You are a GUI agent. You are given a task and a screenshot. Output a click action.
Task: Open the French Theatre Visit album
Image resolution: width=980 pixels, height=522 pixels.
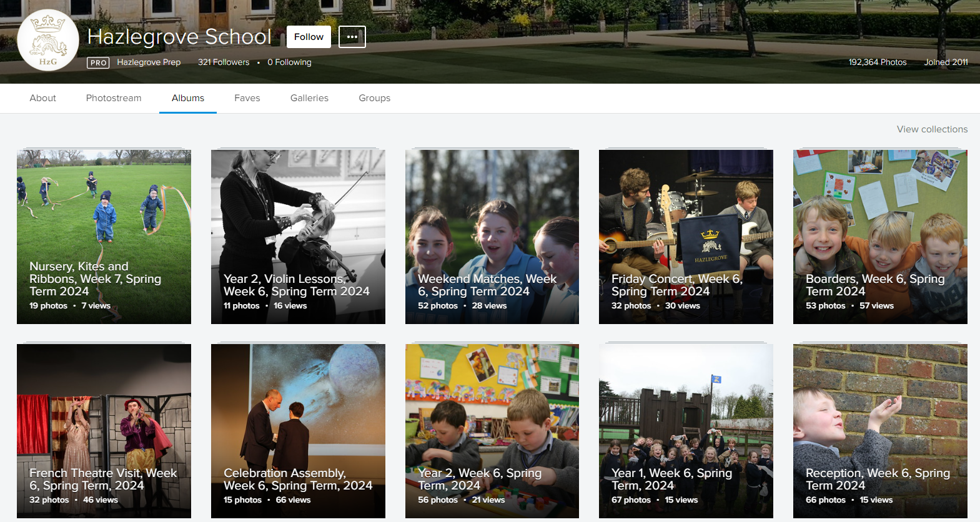104,431
